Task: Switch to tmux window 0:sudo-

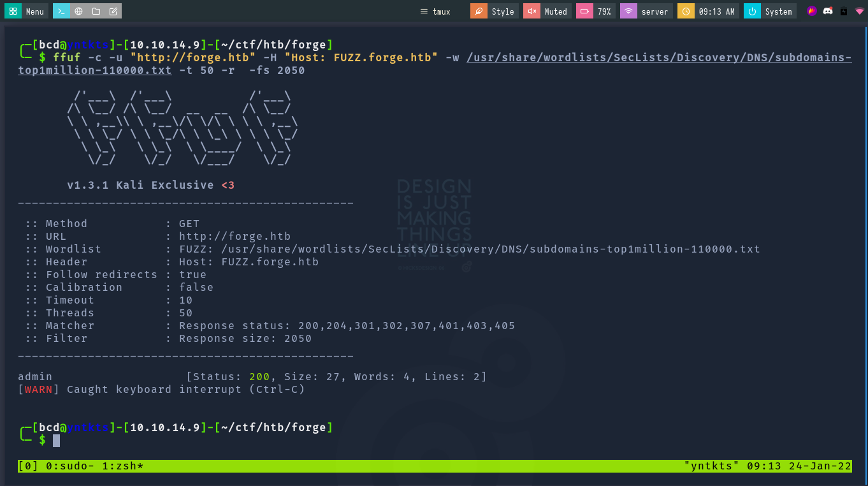Action: tap(70, 466)
